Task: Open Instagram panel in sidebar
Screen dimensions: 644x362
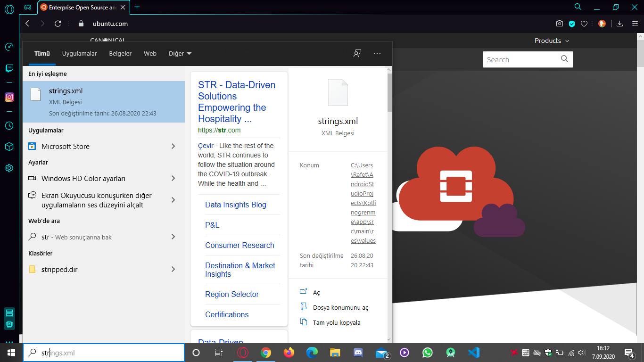Action: coord(9,97)
